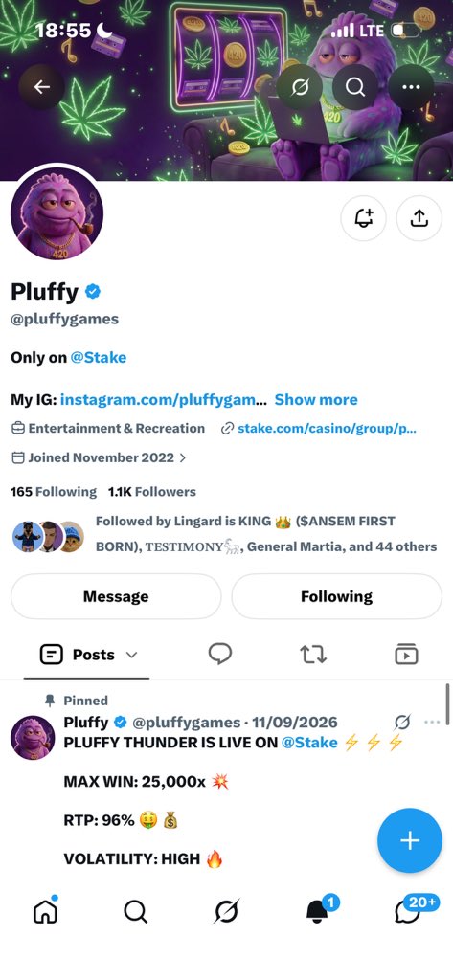This screenshot has width=453, height=980.
Task: Open Home from bottom navigation
Action: [45, 912]
